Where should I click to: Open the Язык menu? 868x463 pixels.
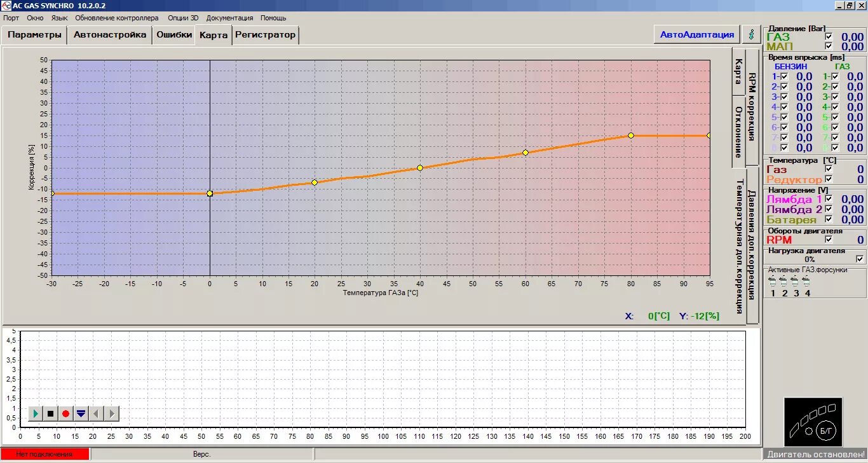[x=60, y=18]
